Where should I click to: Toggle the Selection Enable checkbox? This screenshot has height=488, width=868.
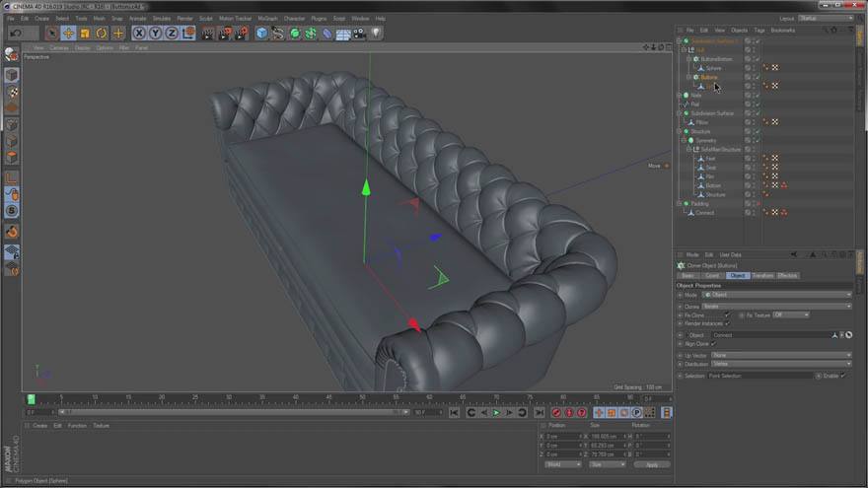coord(843,376)
